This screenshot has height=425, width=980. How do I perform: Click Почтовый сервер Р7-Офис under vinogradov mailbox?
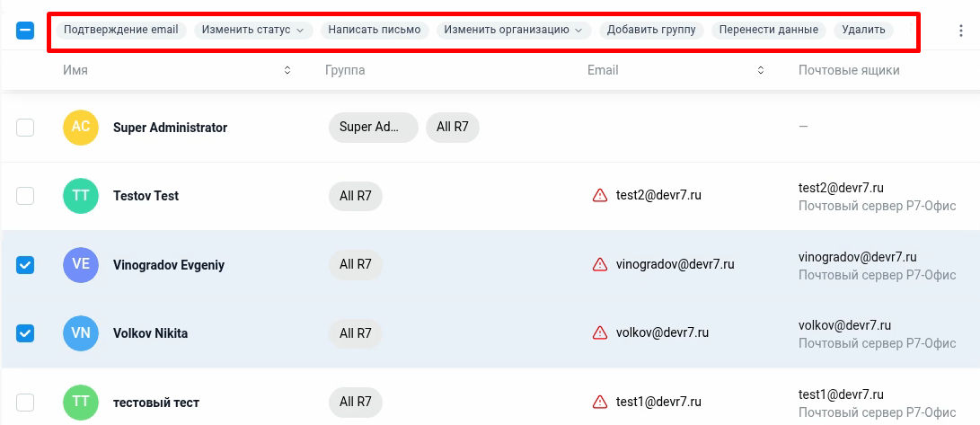877,274
